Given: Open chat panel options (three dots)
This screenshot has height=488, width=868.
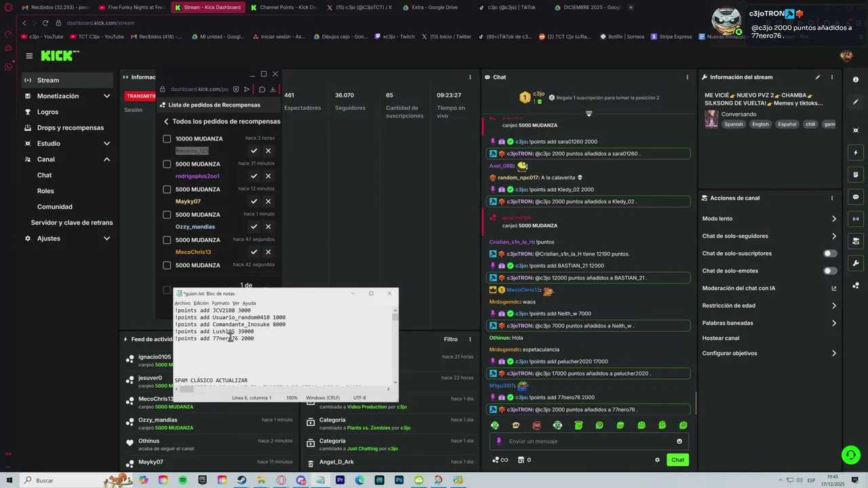Looking at the screenshot, I should (x=687, y=77).
